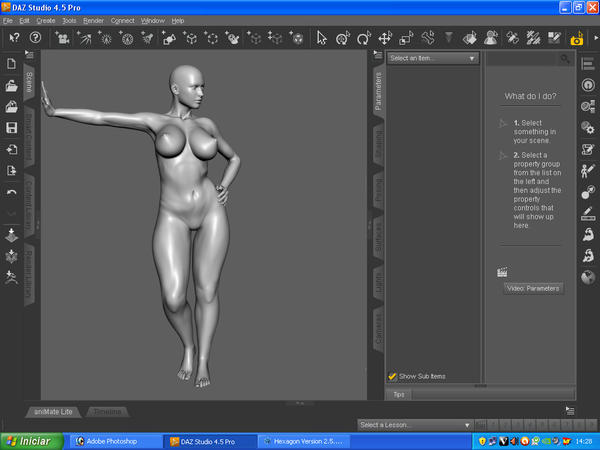Toggle the Show Sub Items checkbox
This screenshot has width=600, height=450.
click(392, 376)
